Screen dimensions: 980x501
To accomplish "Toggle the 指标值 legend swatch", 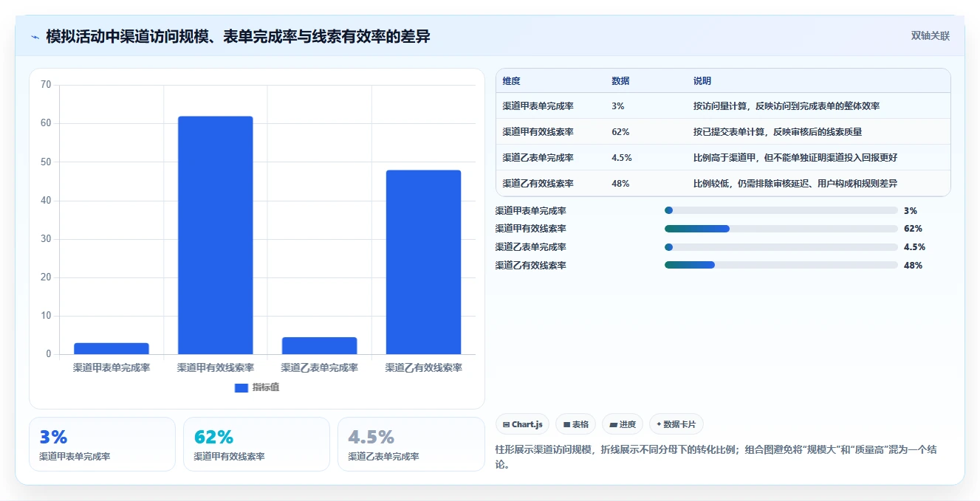I will tap(241, 387).
